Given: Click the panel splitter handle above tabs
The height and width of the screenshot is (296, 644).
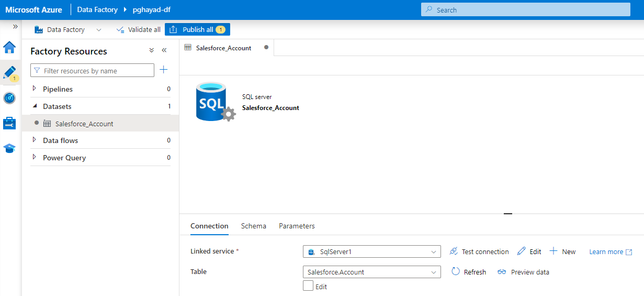Looking at the screenshot, I should coord(508,214).
